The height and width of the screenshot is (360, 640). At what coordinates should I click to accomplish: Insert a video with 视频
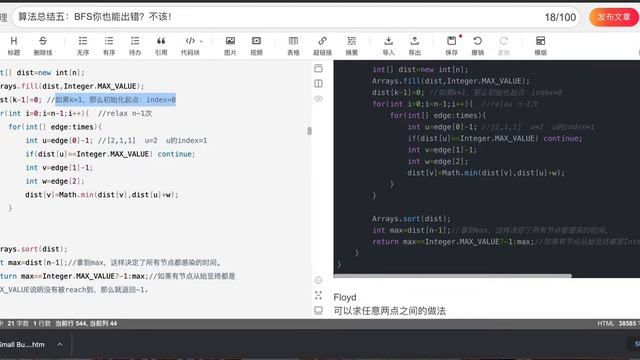tap(256, 45)
